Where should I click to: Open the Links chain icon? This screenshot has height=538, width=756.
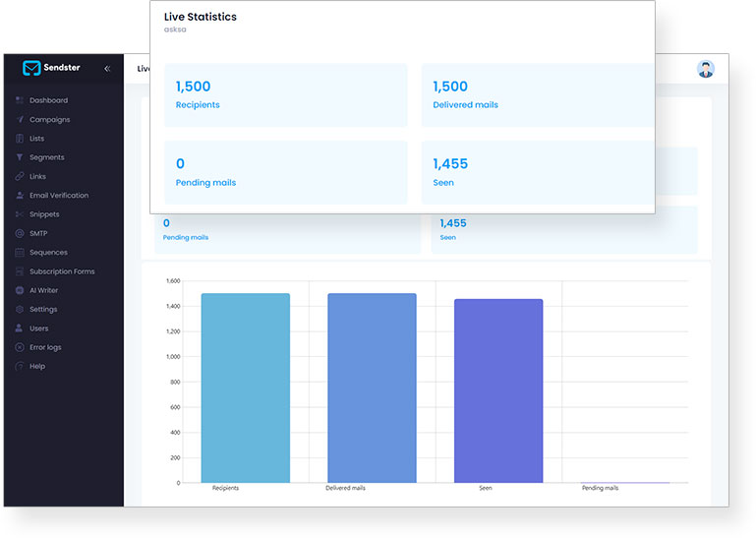click(x=20, y=176)
